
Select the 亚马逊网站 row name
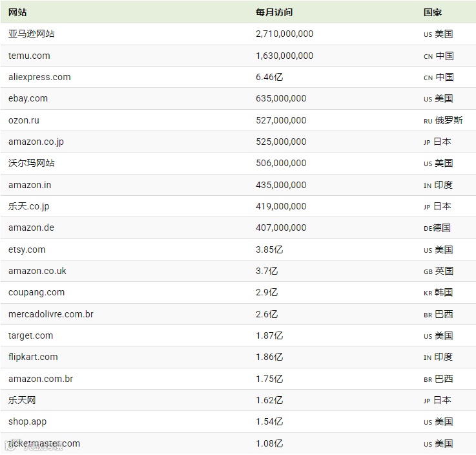click(x=32, y=34)
